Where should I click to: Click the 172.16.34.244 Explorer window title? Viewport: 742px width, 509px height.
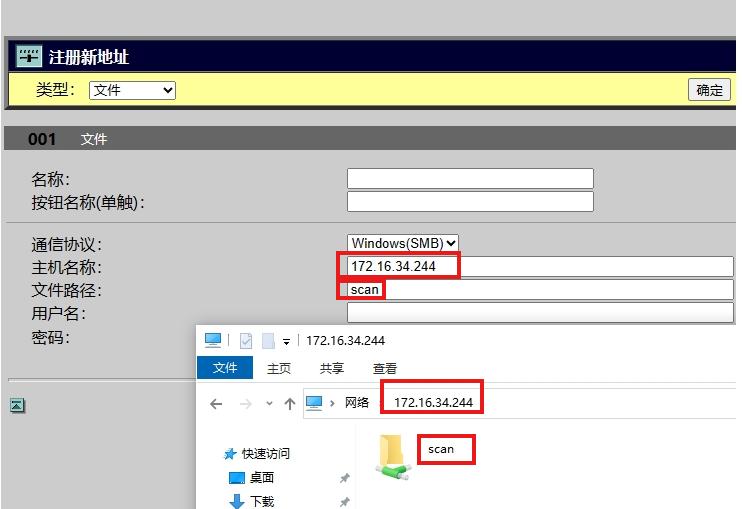click(345, 341)
